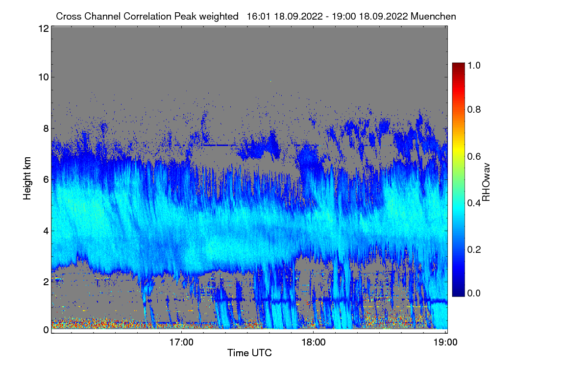The image size is (588, 392).
Task: Click the height tick label 4
Action: tap(46, 230)
